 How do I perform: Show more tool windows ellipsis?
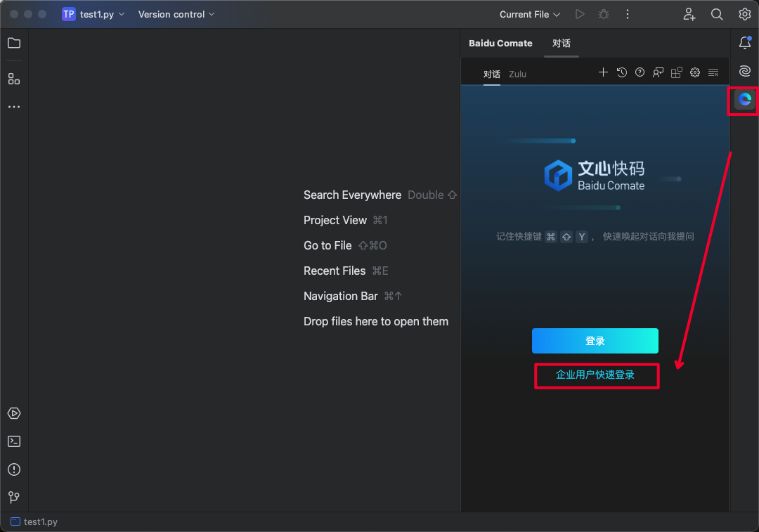(14, 107)
